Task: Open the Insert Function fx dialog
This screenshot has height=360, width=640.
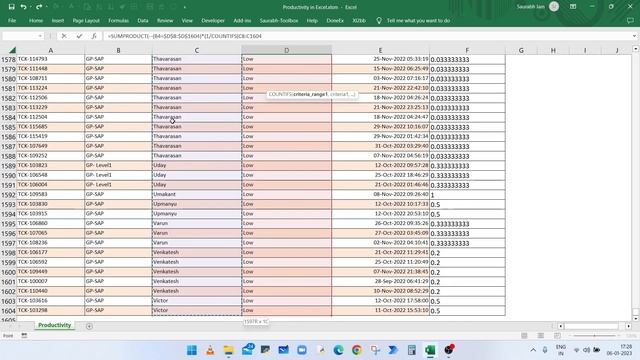Action: pyautogui.click(x=94, y=36)
